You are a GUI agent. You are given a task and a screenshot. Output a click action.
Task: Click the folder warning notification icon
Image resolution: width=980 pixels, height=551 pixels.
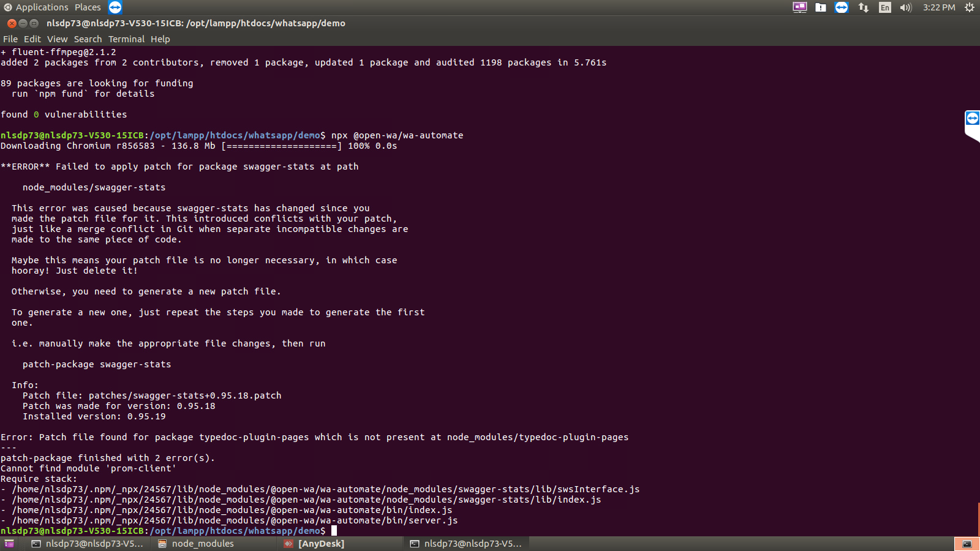tap(820, 8)
